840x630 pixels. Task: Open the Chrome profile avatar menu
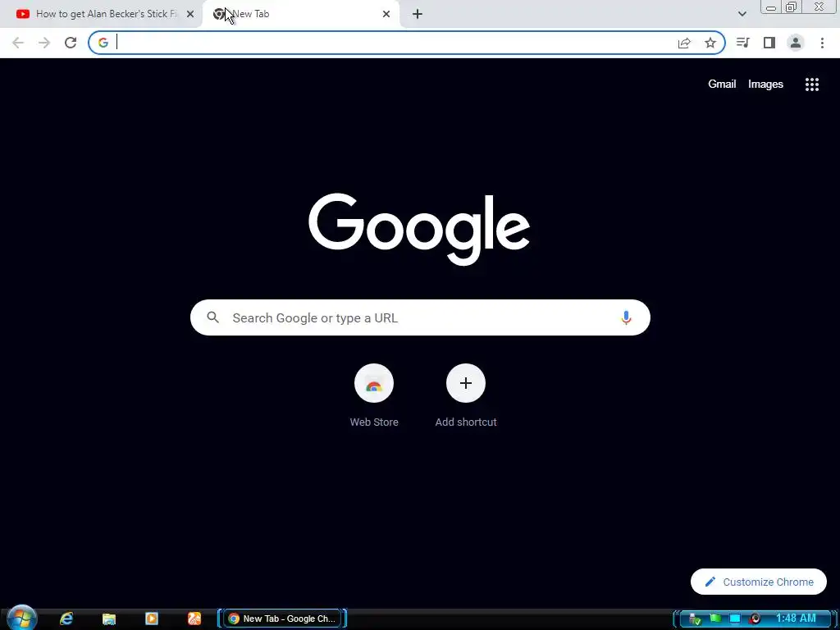[796, 43]
